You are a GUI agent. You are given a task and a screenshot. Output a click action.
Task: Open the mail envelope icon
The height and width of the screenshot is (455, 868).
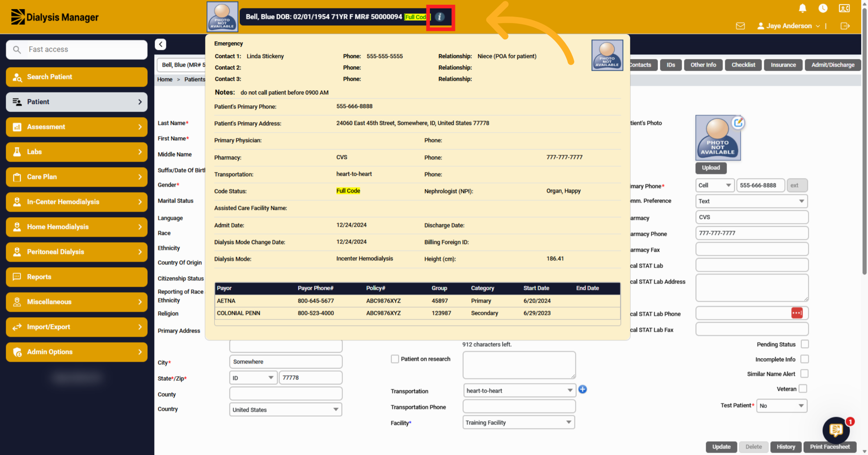coord(740,26)
